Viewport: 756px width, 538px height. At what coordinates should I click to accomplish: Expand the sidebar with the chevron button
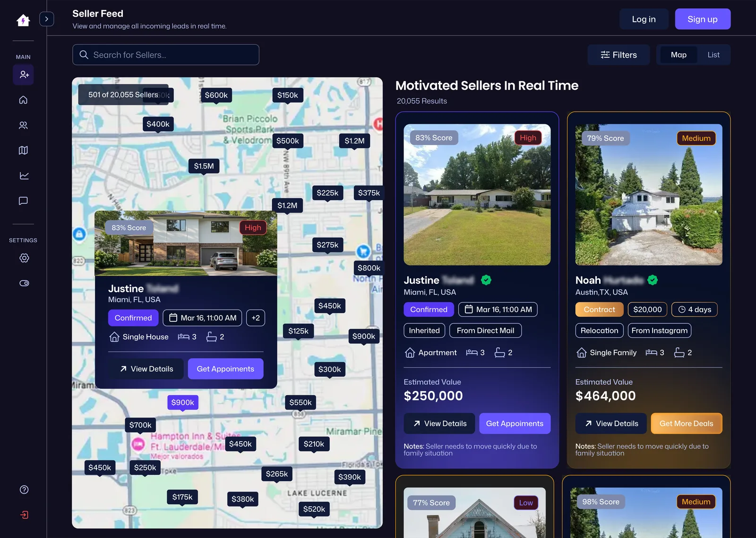(x=46, y=19)
